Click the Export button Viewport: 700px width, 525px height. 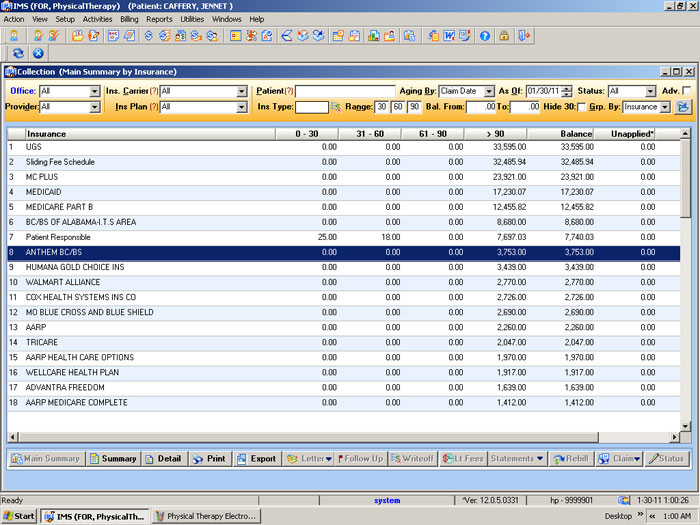pos(257,458)
